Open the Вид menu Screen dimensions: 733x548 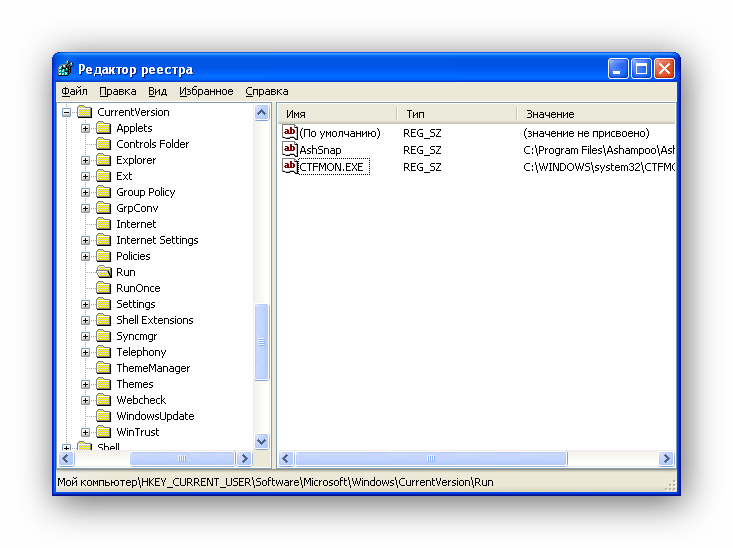(x=158, y=91)
